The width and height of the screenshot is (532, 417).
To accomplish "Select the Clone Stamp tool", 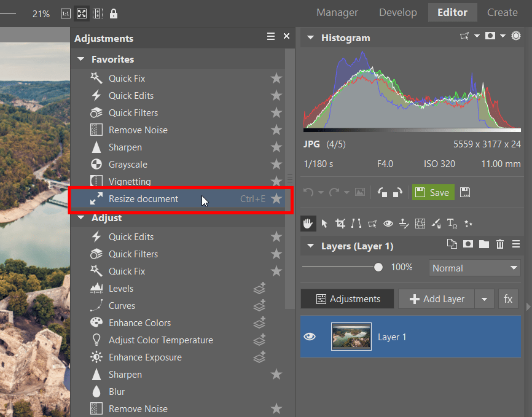I will [x=404, y=224].
